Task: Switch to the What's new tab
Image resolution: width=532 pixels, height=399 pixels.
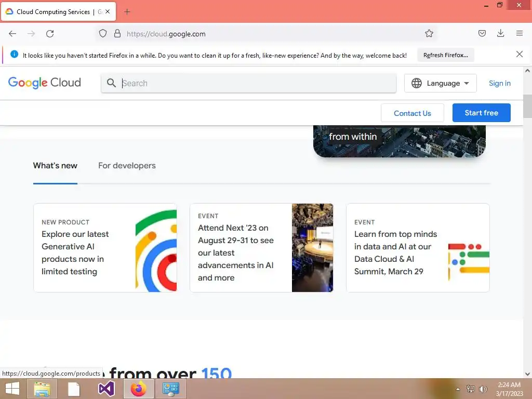Action: [x=55, y=166]
